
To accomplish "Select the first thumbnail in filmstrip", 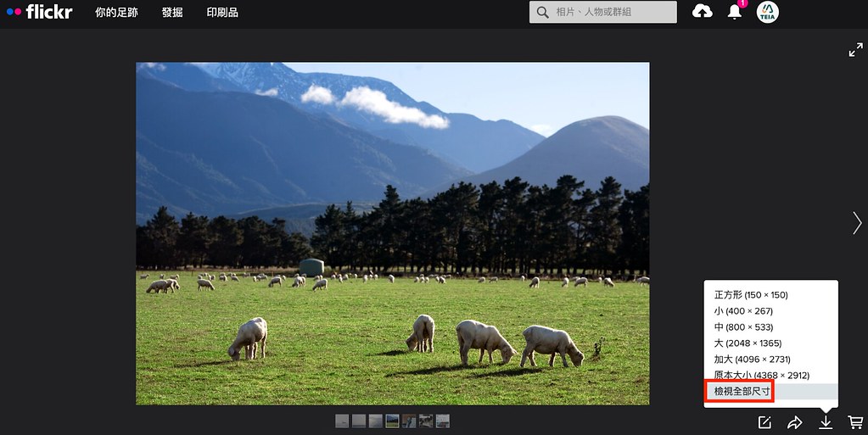I will pyautogui.click(x=342, y=421).
